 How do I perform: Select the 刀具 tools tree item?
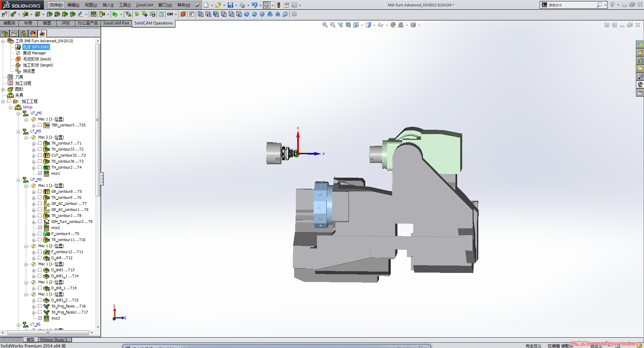coord(19,77)
